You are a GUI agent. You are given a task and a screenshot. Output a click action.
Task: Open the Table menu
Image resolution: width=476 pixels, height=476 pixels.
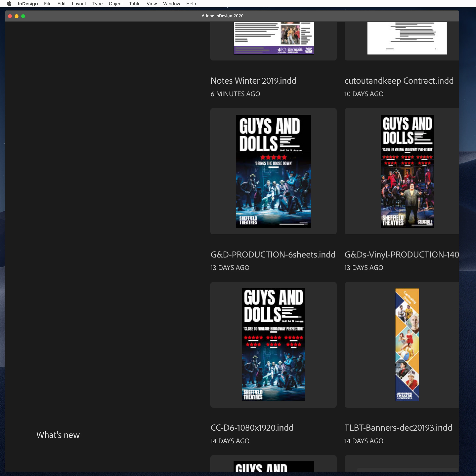[135, 4]
